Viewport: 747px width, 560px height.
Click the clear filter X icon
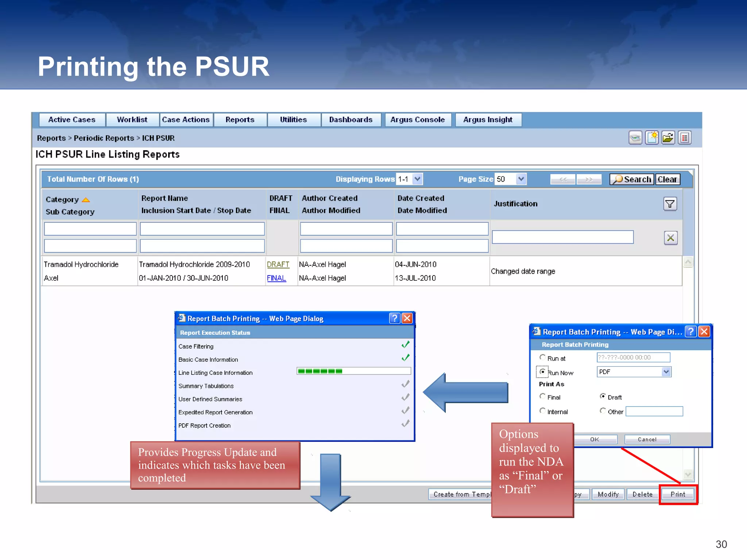click(670, 238)
